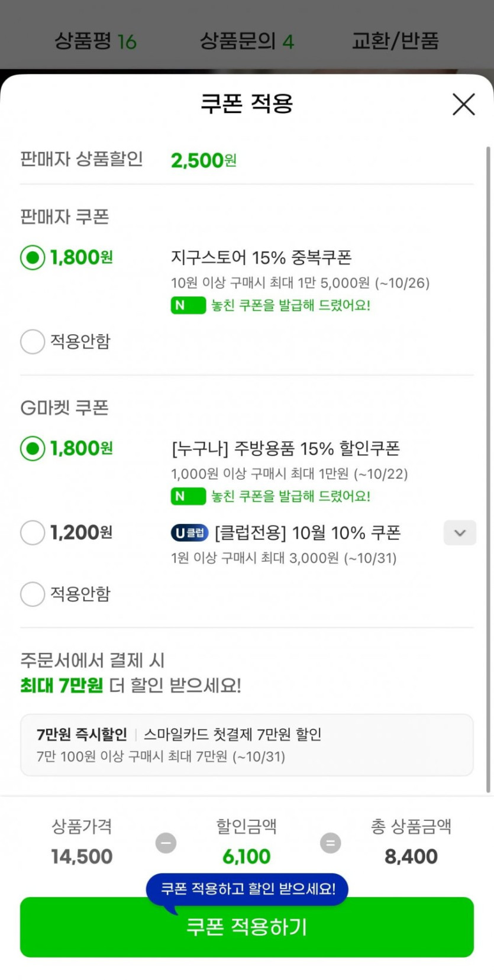The image size is (494, 980).
Task: Switch to the 상품문의 4 tab
Action: click(247, 41)
